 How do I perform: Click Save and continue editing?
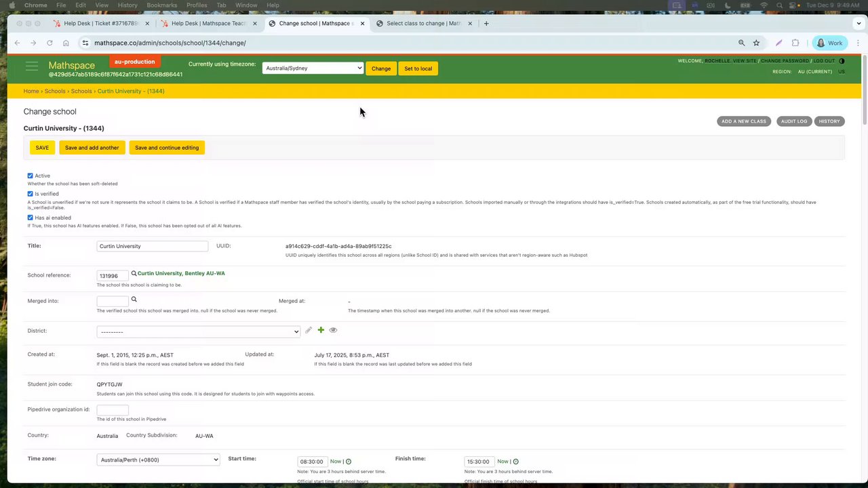click(x=167, y=147)
